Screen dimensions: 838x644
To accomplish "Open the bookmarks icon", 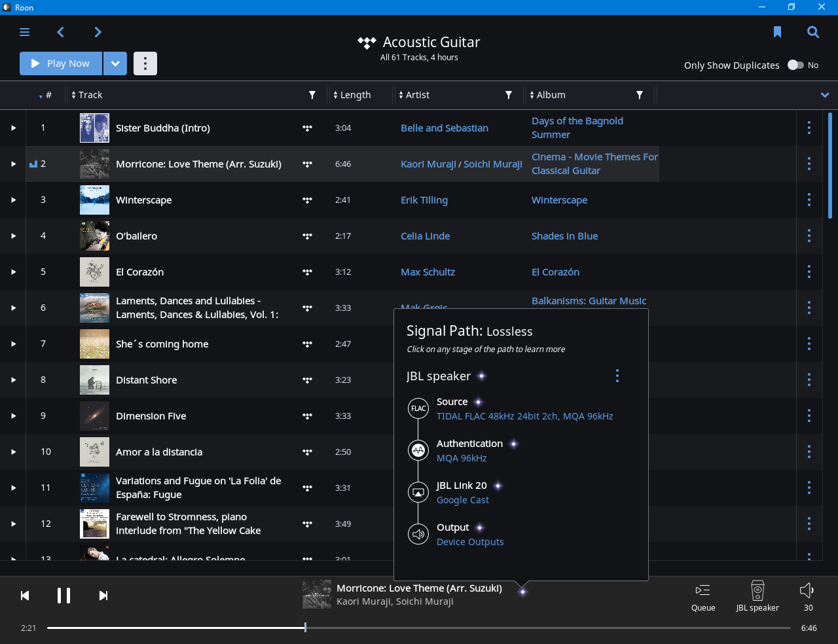I will click(777, 32).
